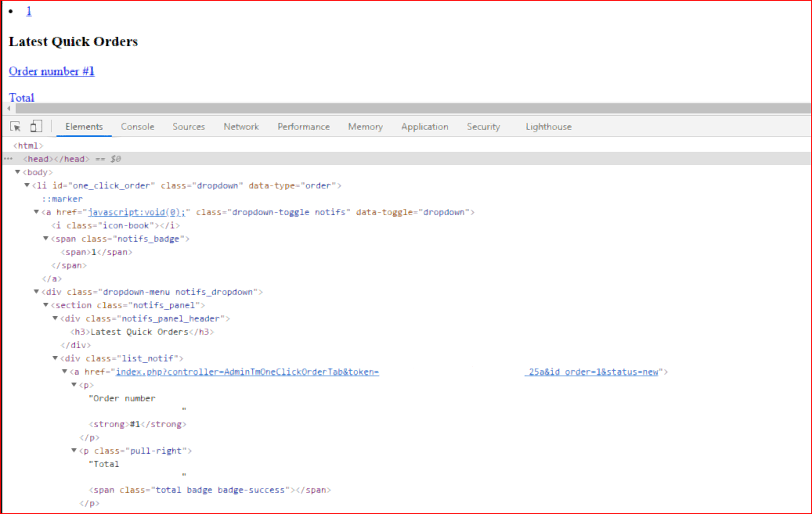Open the Performance tab
Viewport: 812px width, 514px height.
304,127
